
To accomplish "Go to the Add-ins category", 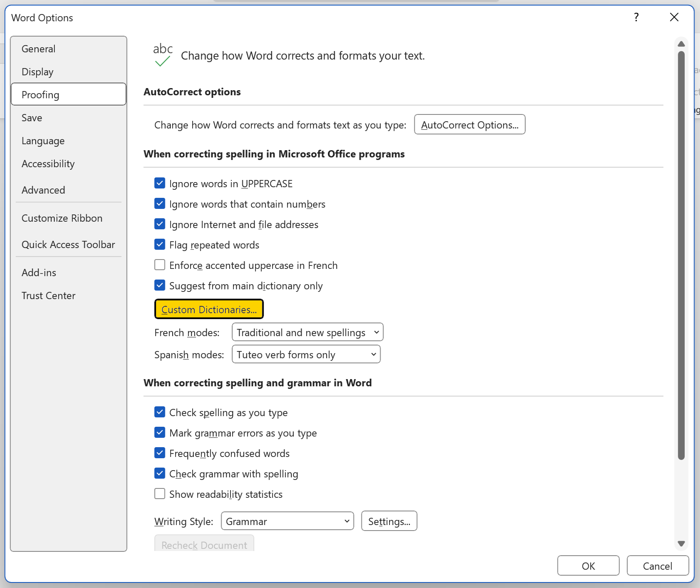I will [68, 273].
